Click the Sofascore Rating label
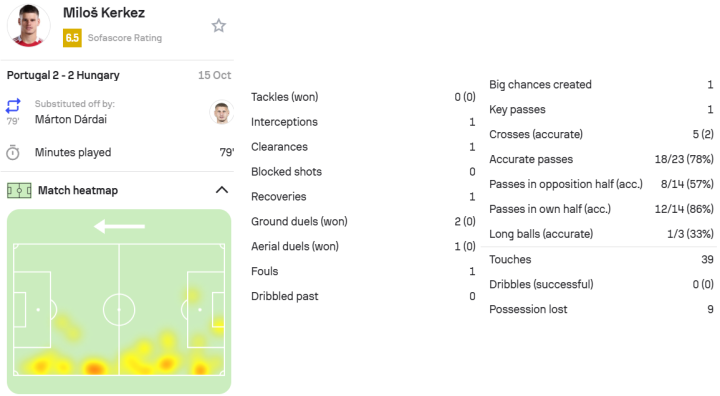The width and height of the screenshot is (720, 396). 125,38
